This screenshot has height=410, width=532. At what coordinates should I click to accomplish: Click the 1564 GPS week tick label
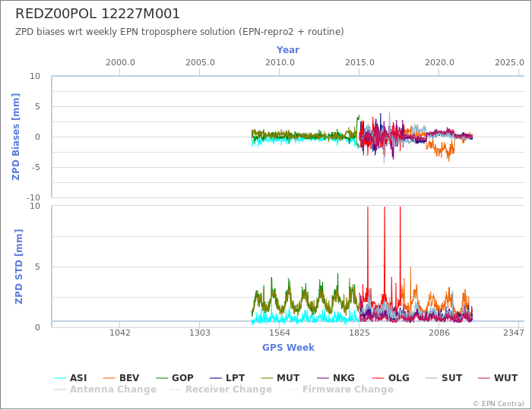280,333
